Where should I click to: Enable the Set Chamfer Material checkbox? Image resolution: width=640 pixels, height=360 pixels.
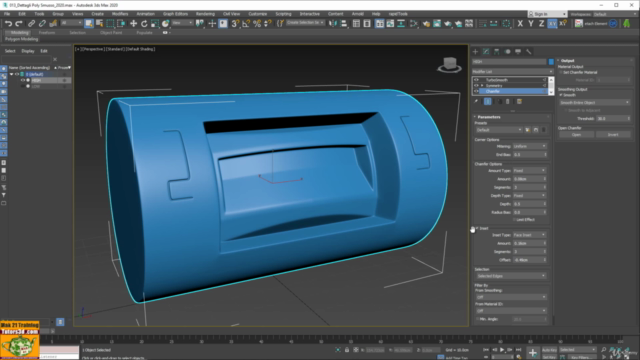tap(561, 72)
